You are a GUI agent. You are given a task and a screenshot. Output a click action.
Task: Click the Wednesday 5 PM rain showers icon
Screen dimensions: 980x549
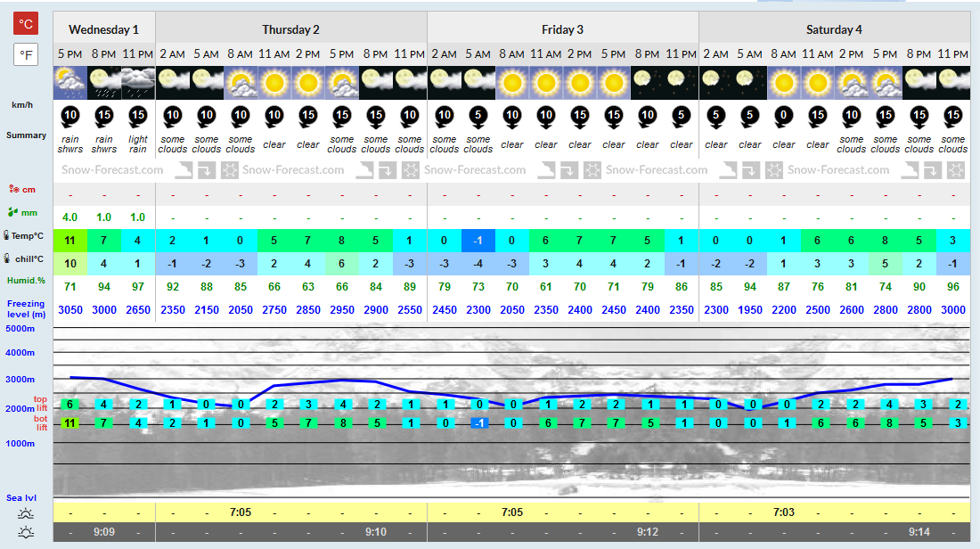pyautogui.click(x=70, y=83)
